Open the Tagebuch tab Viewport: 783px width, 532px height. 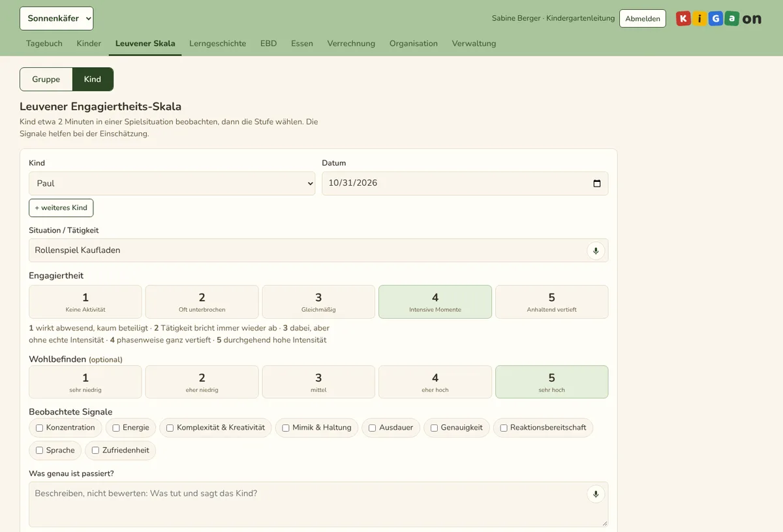44,44
